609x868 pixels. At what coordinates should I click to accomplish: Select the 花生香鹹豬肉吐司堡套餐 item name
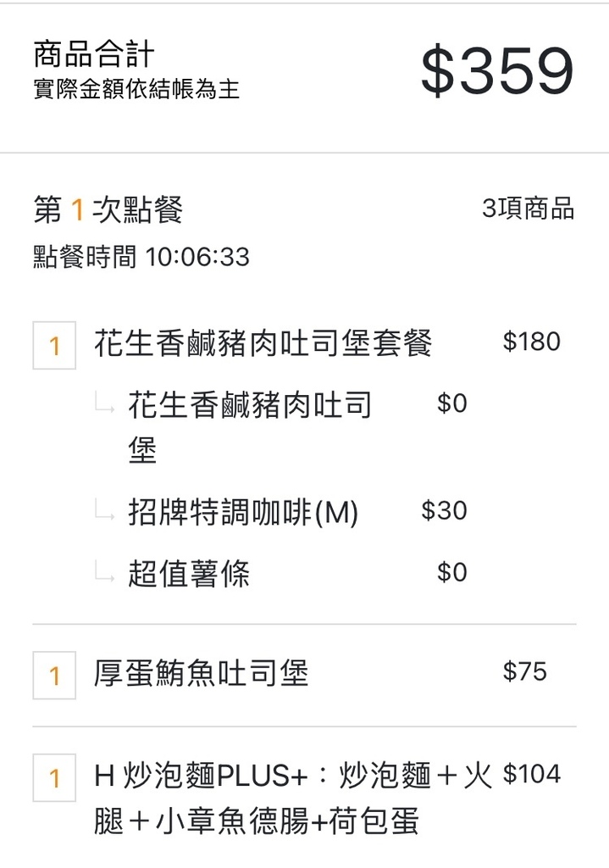(x=263, y=343)
